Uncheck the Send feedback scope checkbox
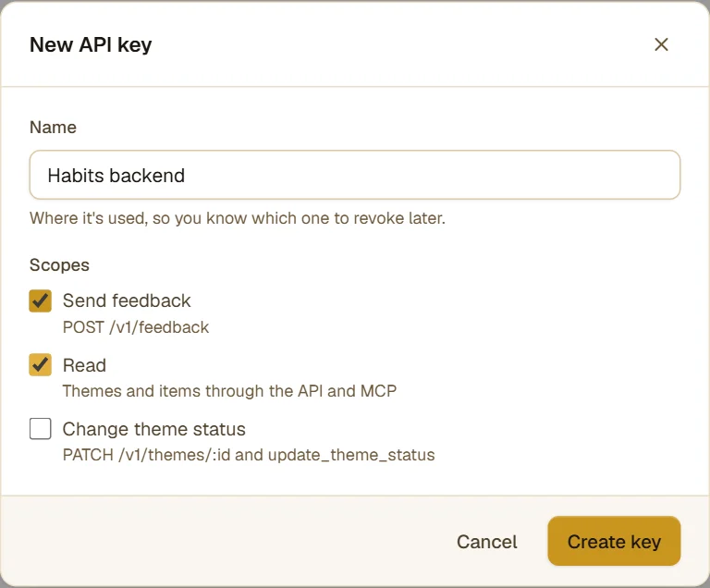 pos(41,300)
